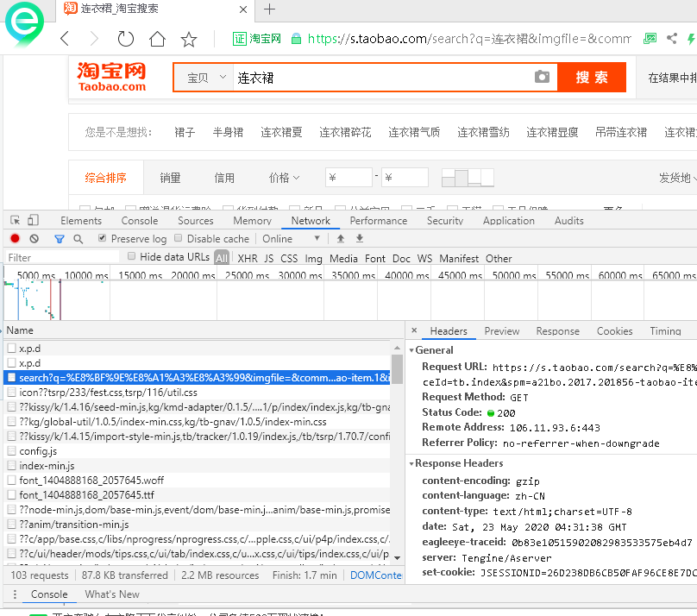Open the 宝贝 search type dropdown
The height and width of the screenshot is (616, 697).
point(203,78)
